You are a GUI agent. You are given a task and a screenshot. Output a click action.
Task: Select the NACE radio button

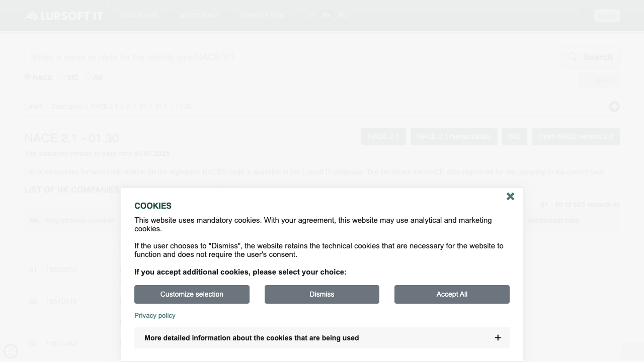[x=28, y=77]
